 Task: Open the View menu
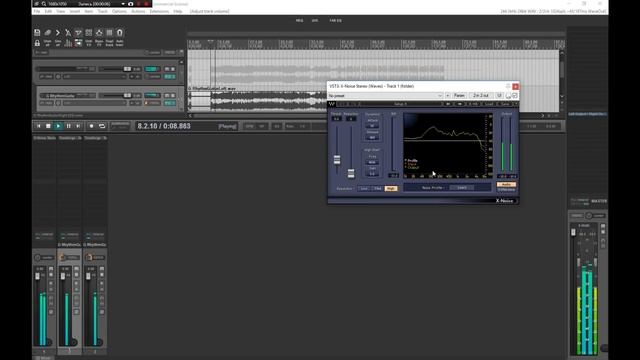point(60,11)
